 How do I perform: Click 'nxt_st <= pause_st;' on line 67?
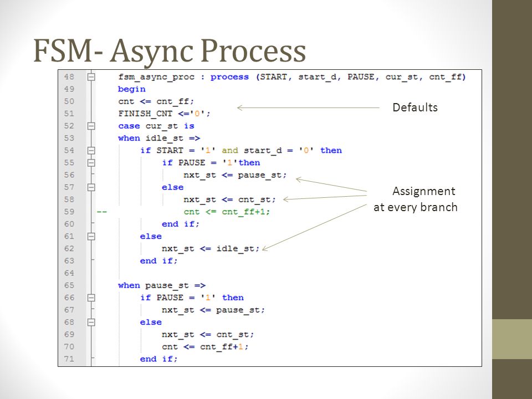(213, 310)
